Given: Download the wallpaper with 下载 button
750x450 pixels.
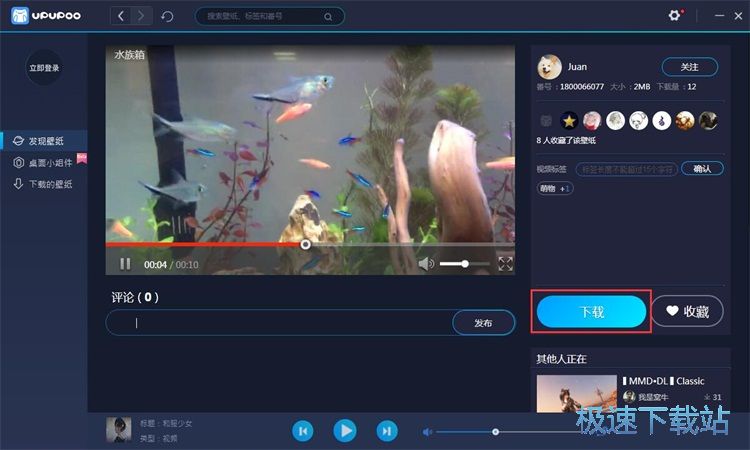Looking at the screenshot, I should pos(591,311).
